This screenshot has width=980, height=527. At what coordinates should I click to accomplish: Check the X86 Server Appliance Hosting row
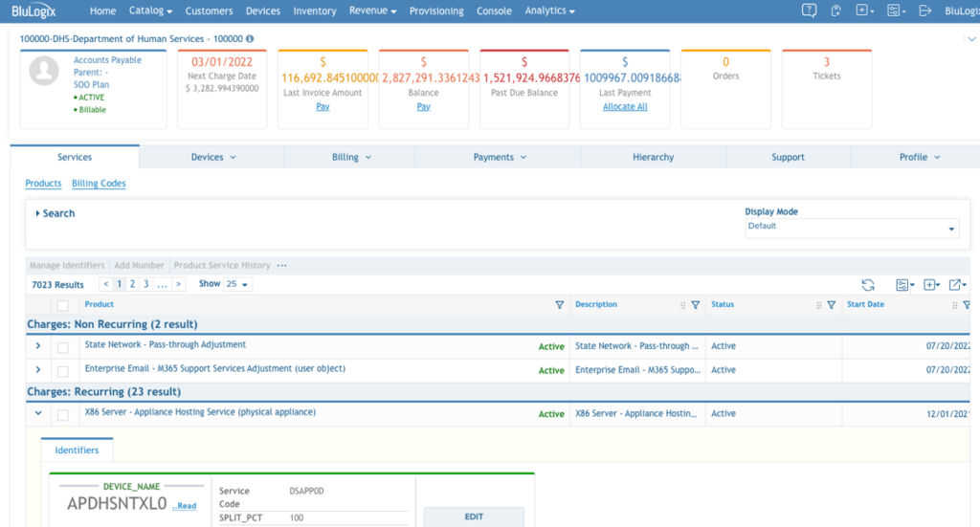(62, 414)
